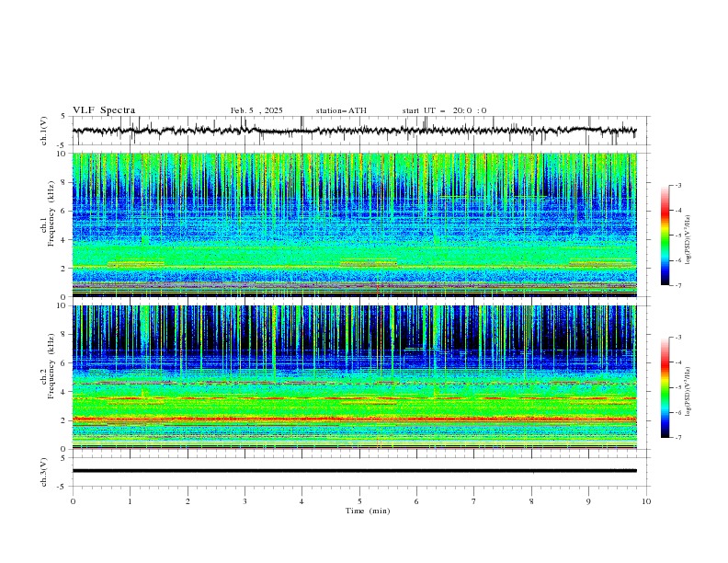Click the ch.1 voltage waveform trace

(355, 131)
